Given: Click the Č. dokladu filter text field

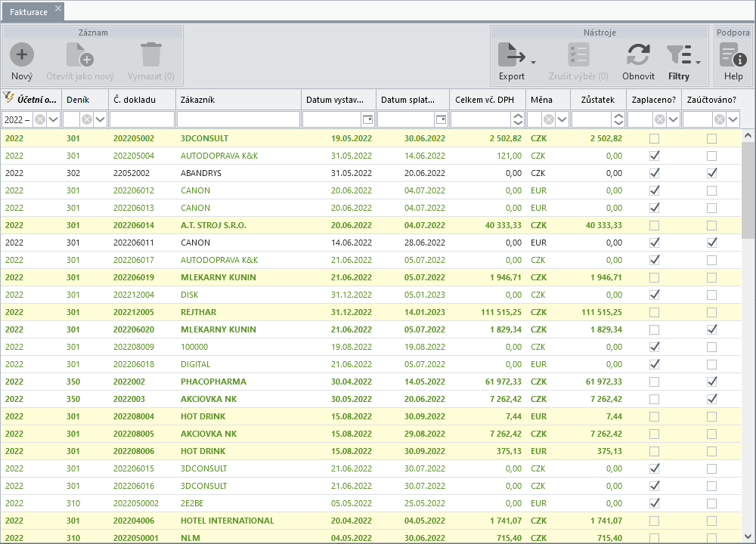Looking at the screenshot, I should point(142,119).
